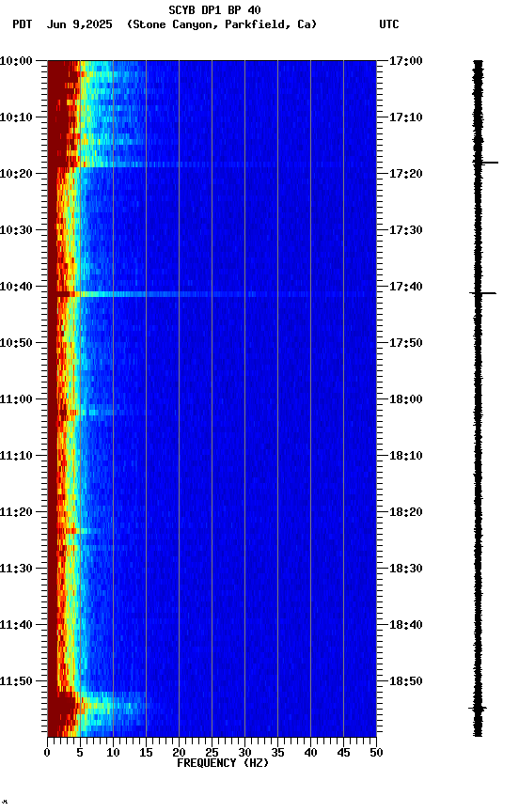The width and height of the screenshot is (519, 812).
Task: Click the high-energy band starting near 11:52
Action: [98, 712]
